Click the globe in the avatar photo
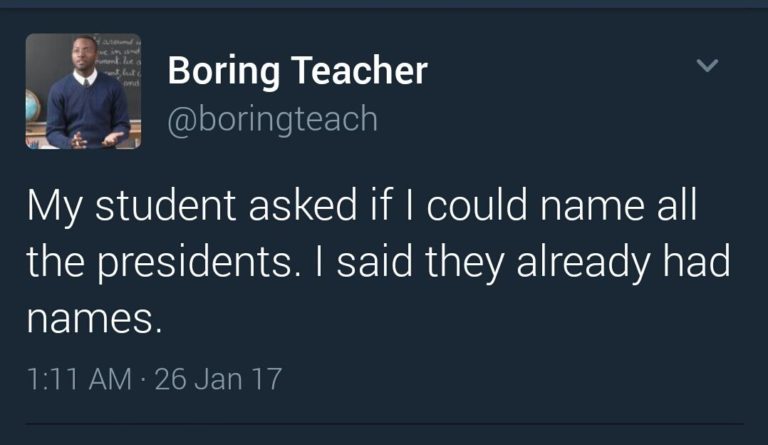 point(34,103)
